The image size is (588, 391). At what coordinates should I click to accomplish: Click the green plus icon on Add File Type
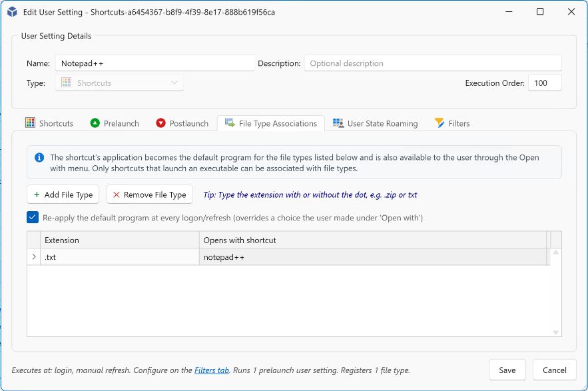point(37,195)
